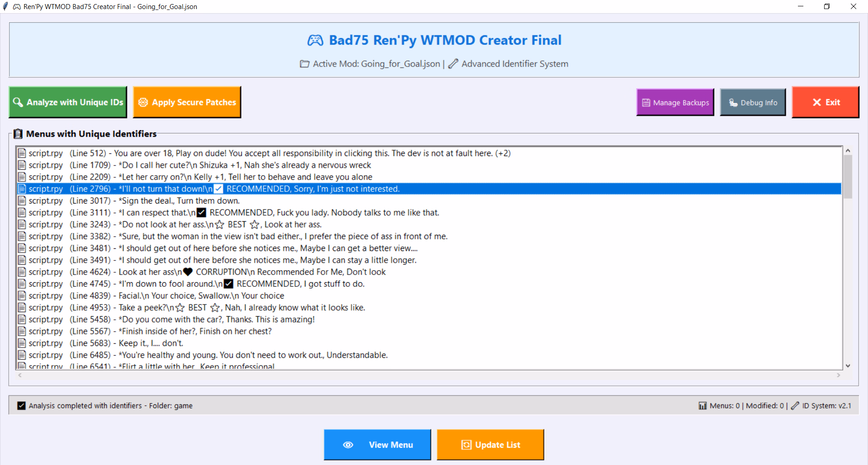Image resolution: width=868 pixels, height=465 pixels.
Task: Apply Secure Patches to the mod
Action: click(187, 102)
